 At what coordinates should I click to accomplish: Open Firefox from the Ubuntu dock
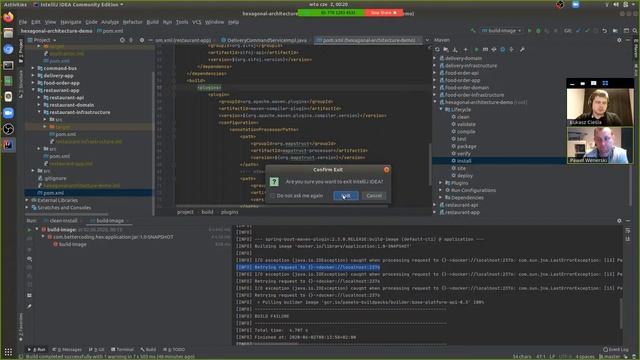[8, 17]
